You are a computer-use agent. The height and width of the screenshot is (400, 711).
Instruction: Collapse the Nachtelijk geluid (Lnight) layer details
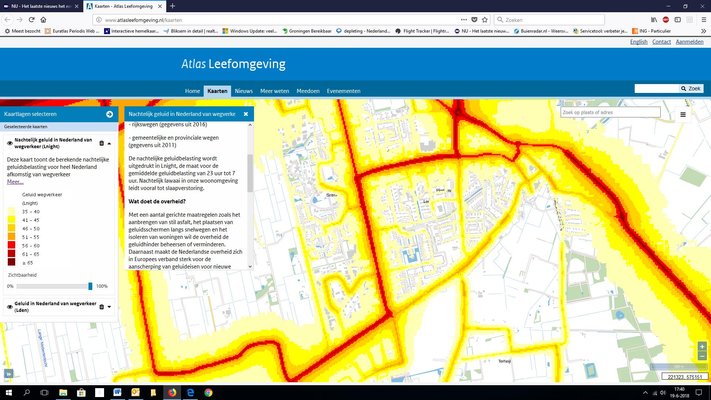(109, 144)
